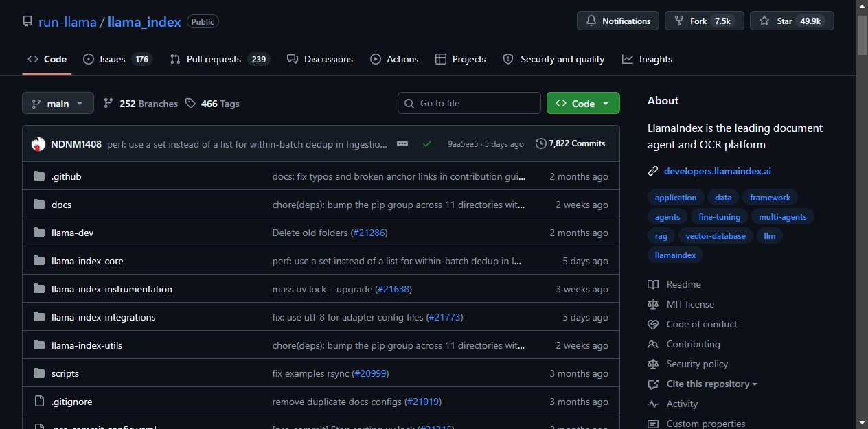Open pull request #21773 link
This screenshot has width=868, height=429.
coord(444,317)
